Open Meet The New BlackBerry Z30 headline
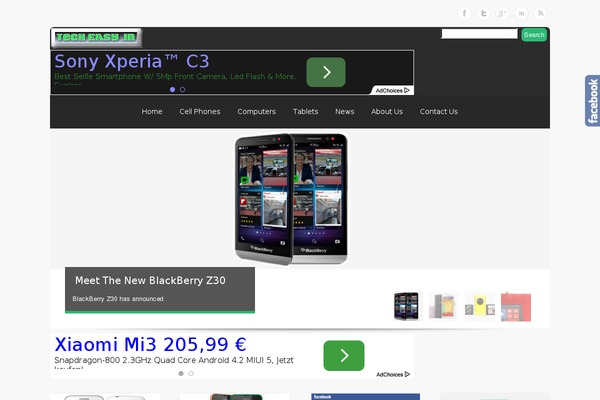The image size is (600, 400). point(150,281)
